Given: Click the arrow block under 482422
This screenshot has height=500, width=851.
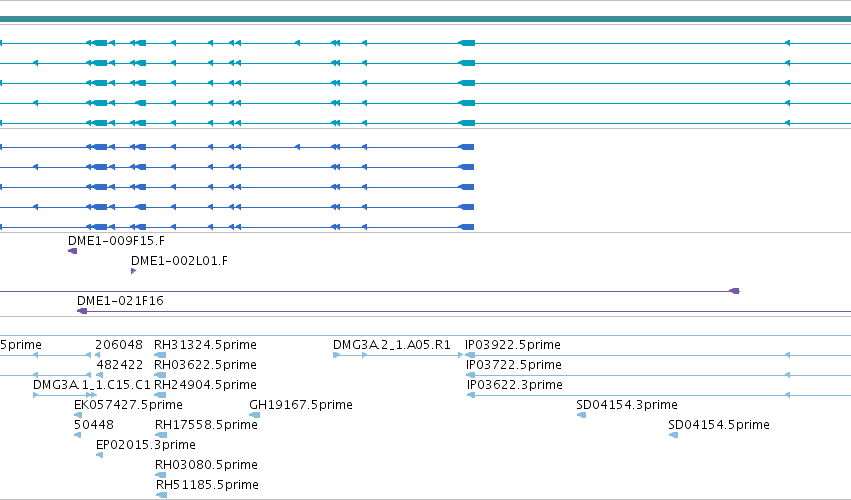Looking at the screenshot, I should 100,375.
